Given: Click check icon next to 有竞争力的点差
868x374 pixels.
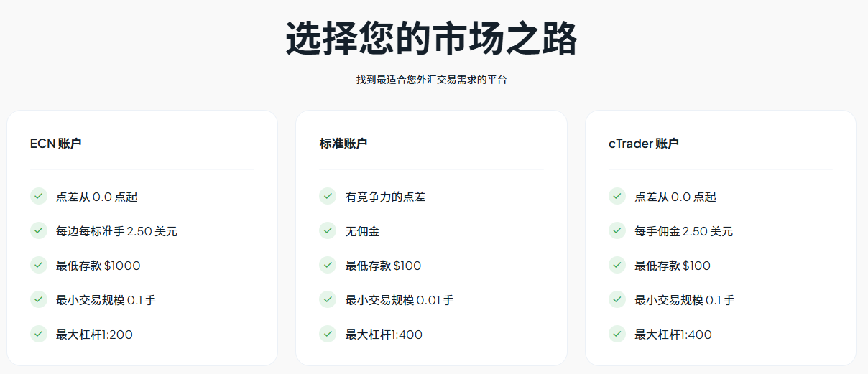Looking at the screenshot, I should tap(328, 196).
